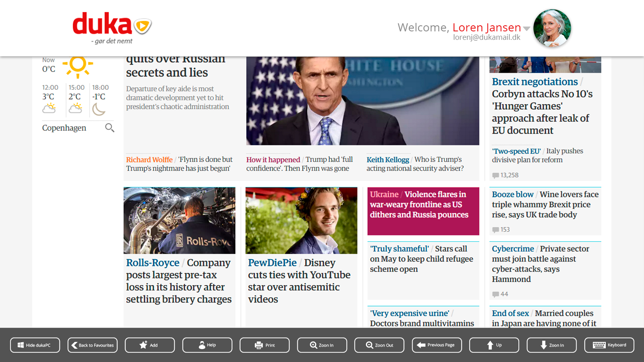Viewport: 644px width, 362px height.
Task: Go to Previous Page
Action: point(437,345)
